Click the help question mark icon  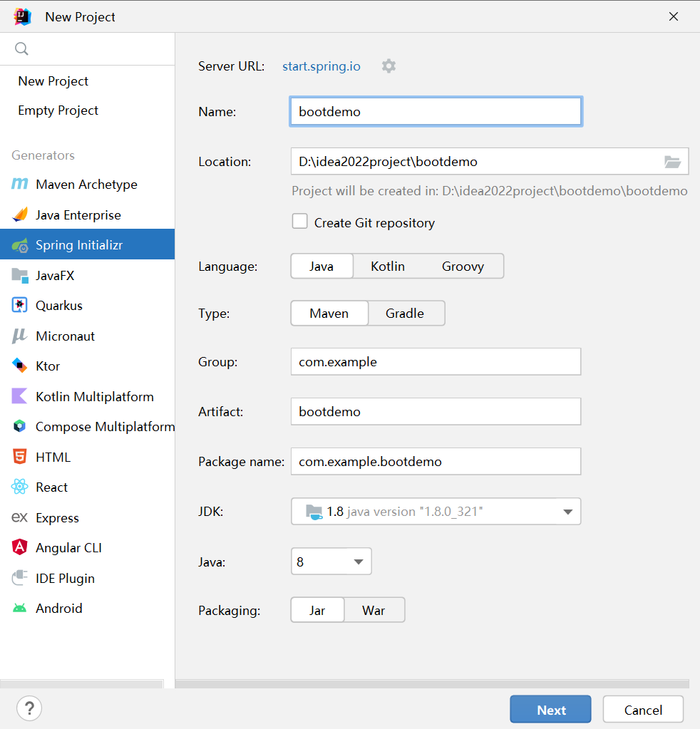pos(29,708)
